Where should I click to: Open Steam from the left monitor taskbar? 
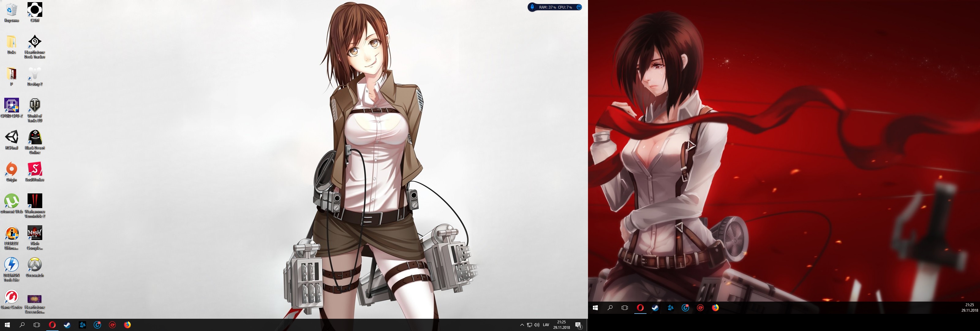click(x=67, y=325)
